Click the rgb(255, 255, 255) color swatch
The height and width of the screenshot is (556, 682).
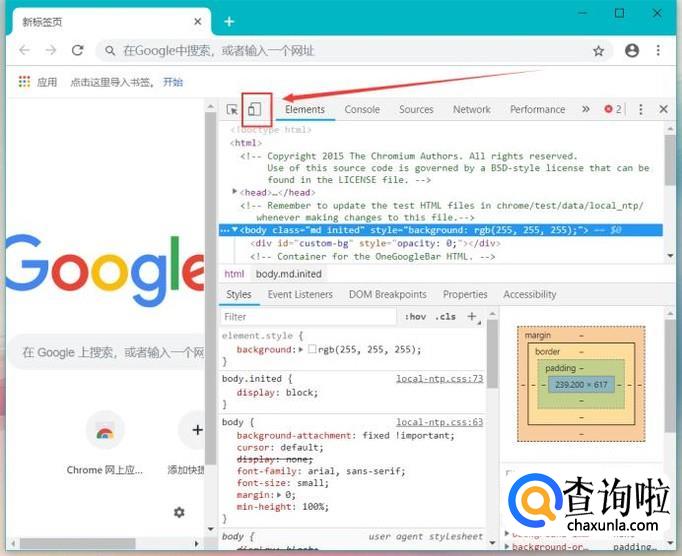312,349
